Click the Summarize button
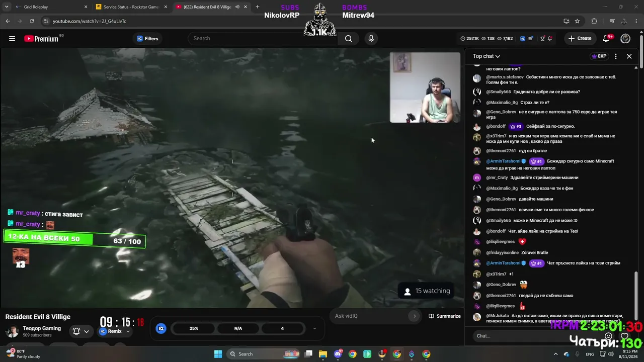The image size is (644, 362). pyautogui.click(x=444, y=316)
